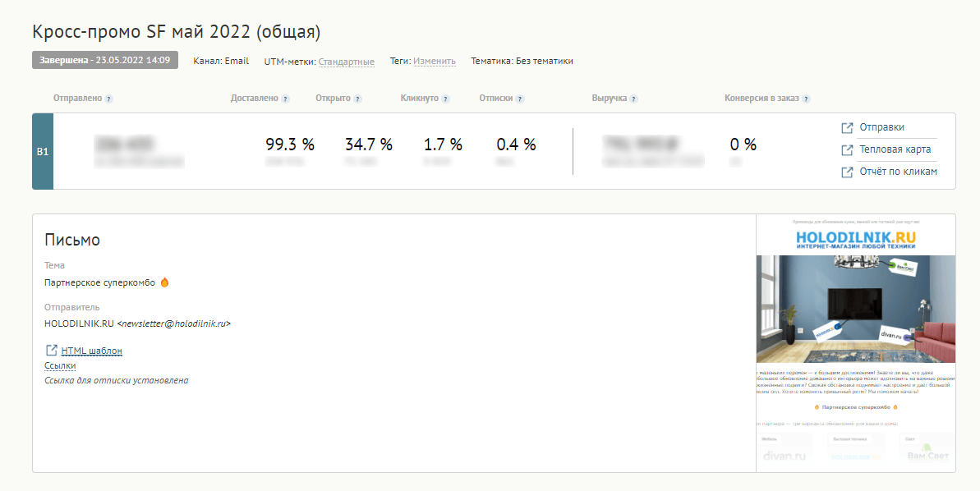
Task: Click the 0 % conversion value
Action: [743, 145]
